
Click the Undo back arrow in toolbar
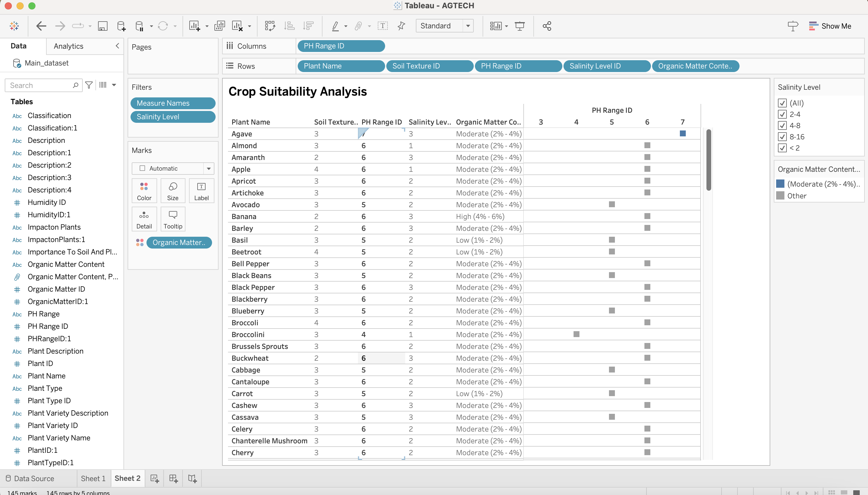(41, 26)
